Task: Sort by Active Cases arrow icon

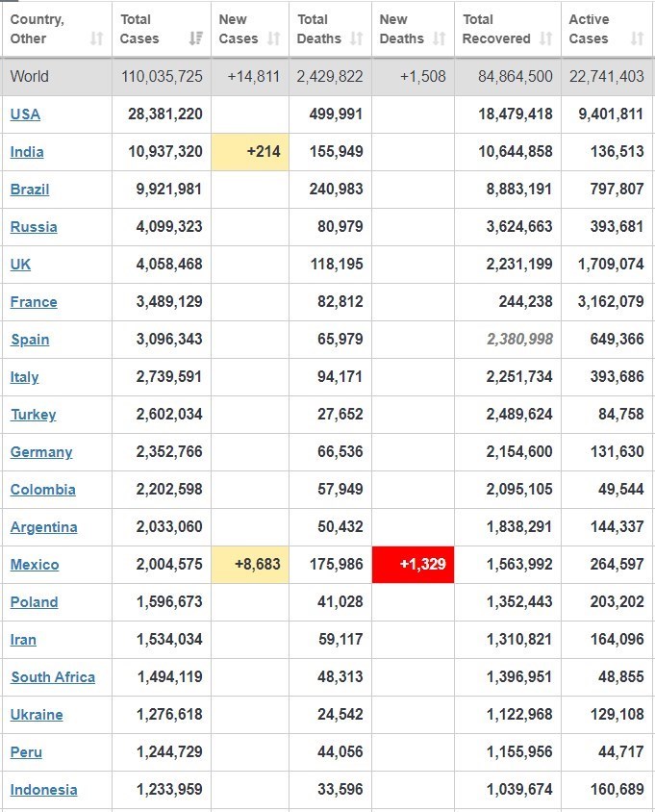Action: click(x=637, y=39)
